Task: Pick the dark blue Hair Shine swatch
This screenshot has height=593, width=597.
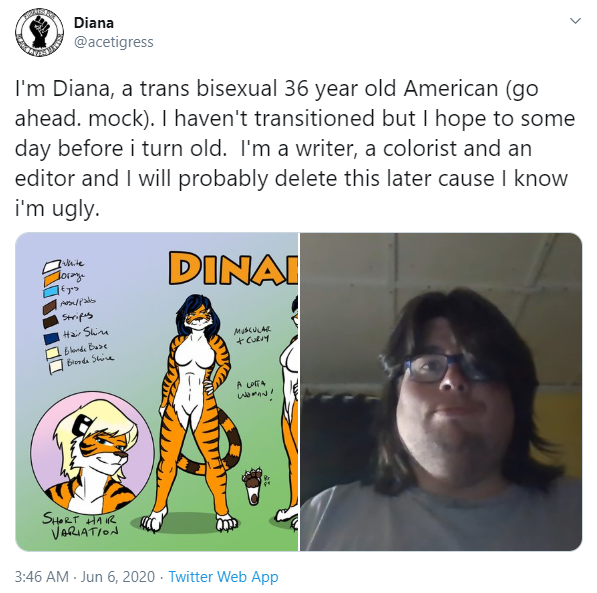Action: tap(51, 339)
